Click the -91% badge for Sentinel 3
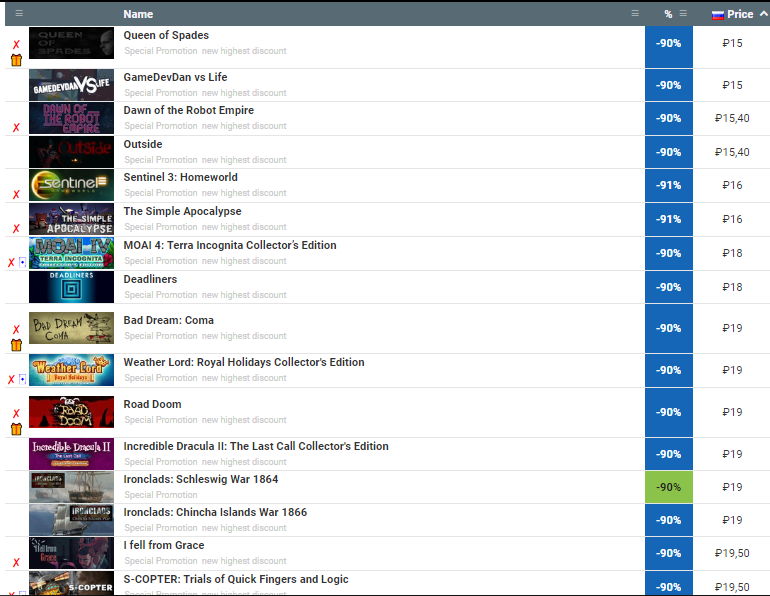Viewport: 770px width, 596px height. point(668,185)
